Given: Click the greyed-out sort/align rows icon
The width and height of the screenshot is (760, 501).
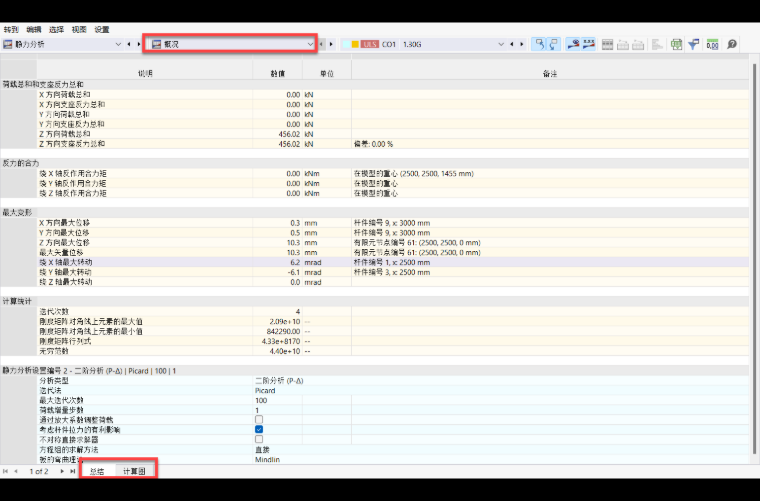Looking at the screenshot, I should click(x=657, y=45).
